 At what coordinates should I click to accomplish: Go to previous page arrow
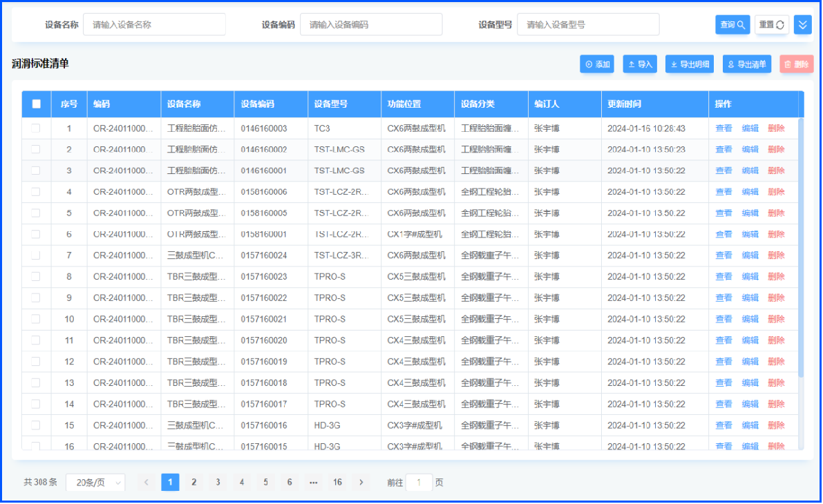pyautogui.click(x=146, y=483)
